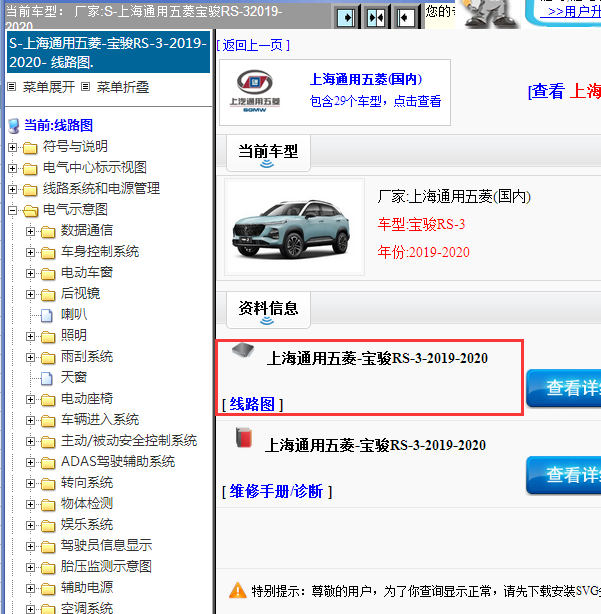Click the left-arrow panel layout icon
The image size is (601, 614).
(406, 17)
